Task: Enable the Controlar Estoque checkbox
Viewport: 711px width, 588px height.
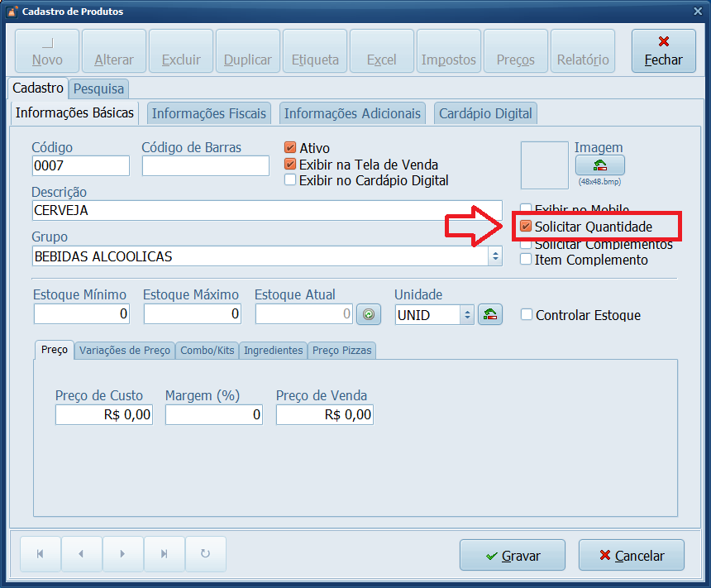Action: pyautogui.click(x=526, y=314)
